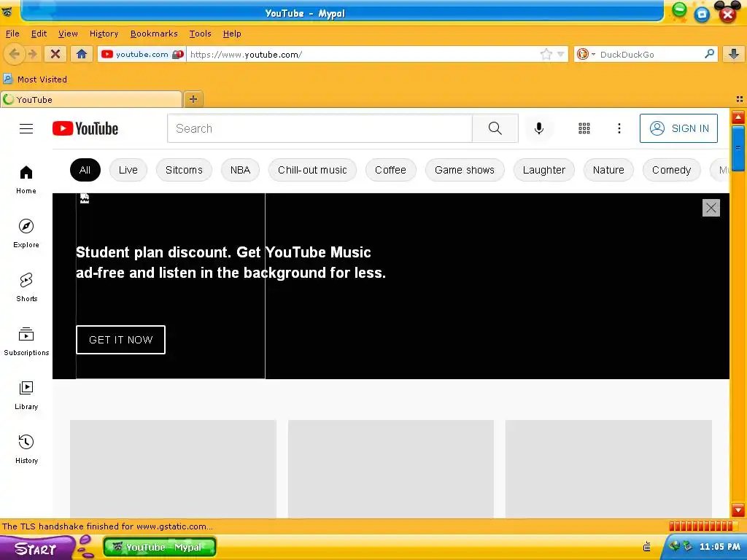Click the blue vertical scrollbar thumb

tap(738, 148)
